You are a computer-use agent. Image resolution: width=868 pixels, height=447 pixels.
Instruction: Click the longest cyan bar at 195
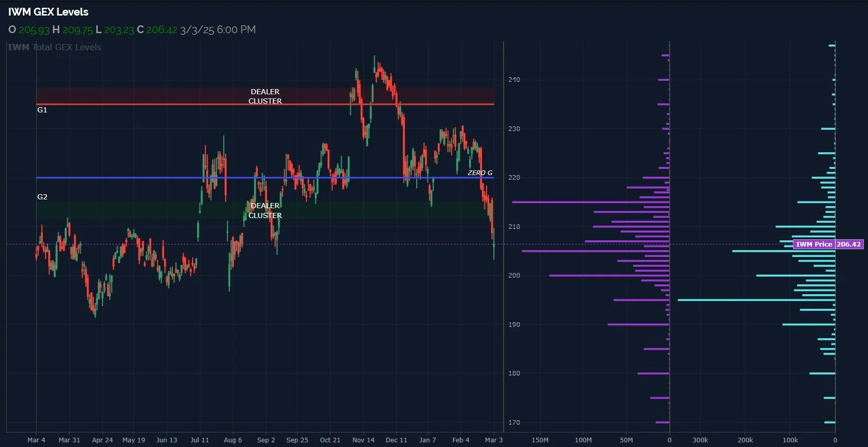tap(756, 300)
